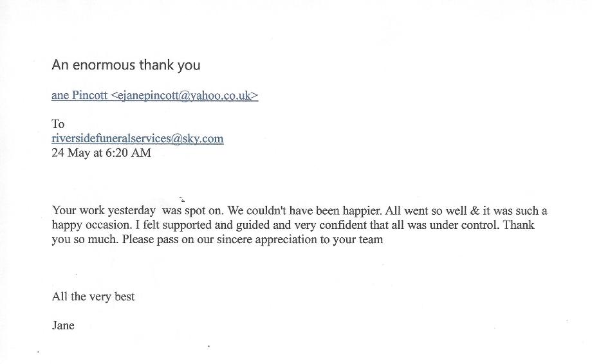Click the sentence 'Your work yesterday was spot on'
The image size is (592, 364).
(x=138, y=210)
